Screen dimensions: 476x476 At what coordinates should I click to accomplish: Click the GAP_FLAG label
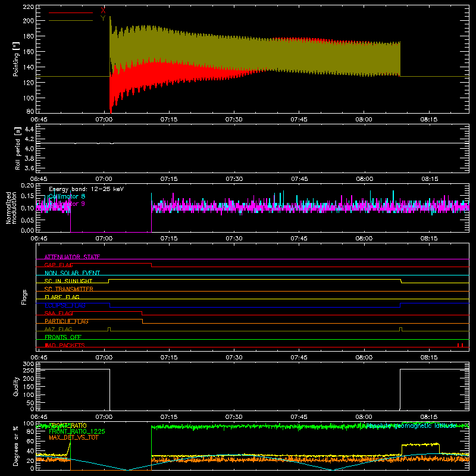pyautogui.click(x=58, y=265)
